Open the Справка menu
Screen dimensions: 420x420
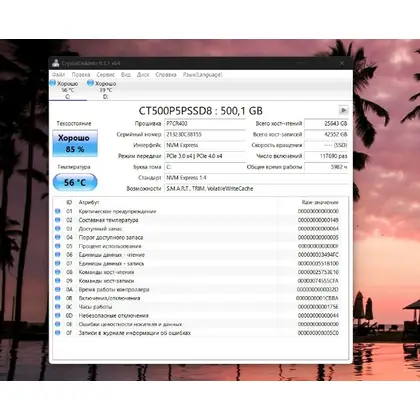(x=166, y=75)
